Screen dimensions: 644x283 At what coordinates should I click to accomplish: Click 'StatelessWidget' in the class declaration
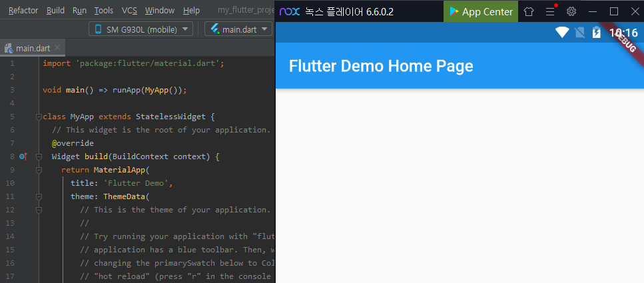pyautogui.click(x=171, y=117)
